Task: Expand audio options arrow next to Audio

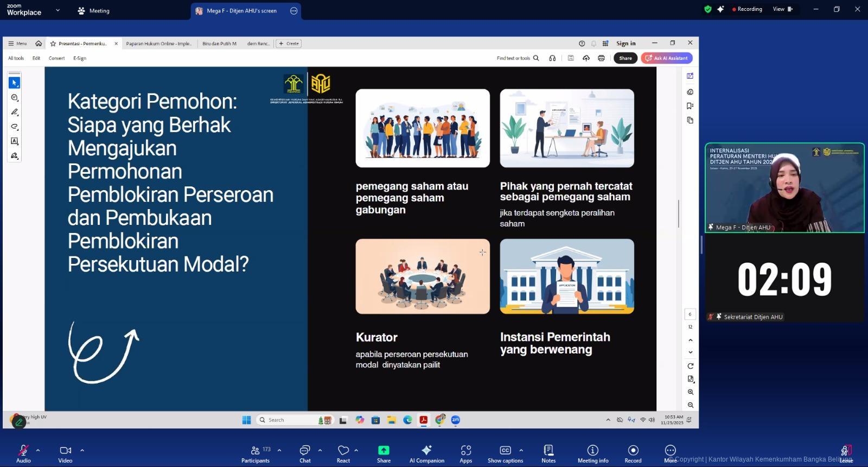Action: (x=38, y=450)
